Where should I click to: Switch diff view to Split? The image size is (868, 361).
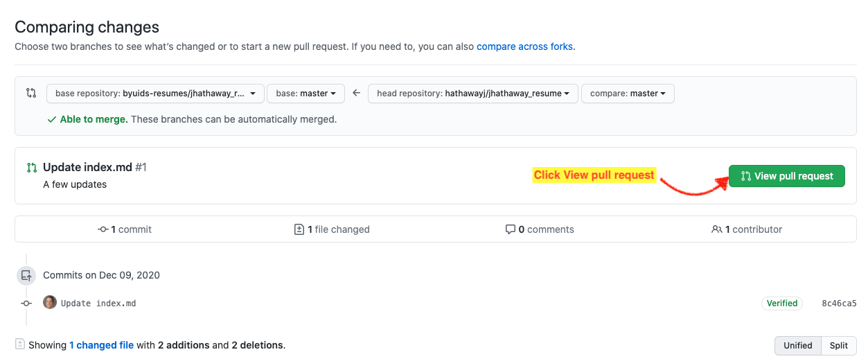[838, 345]
